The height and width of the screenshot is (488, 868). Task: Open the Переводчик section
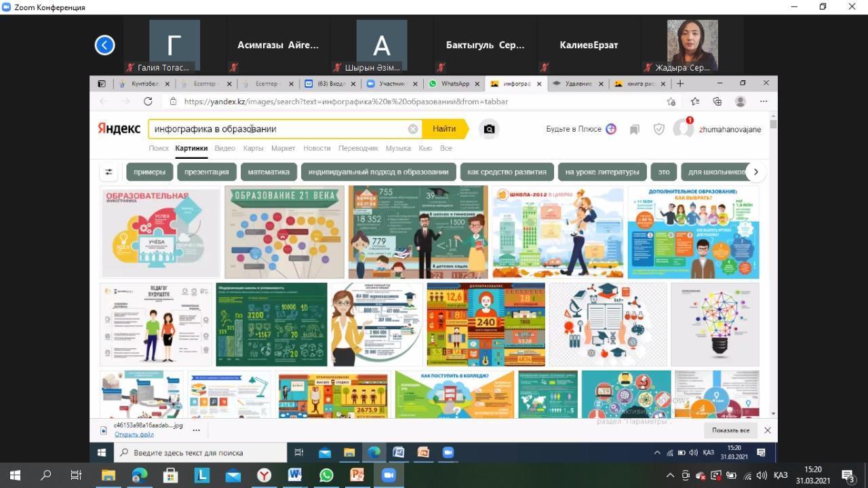tap(358, 148)
